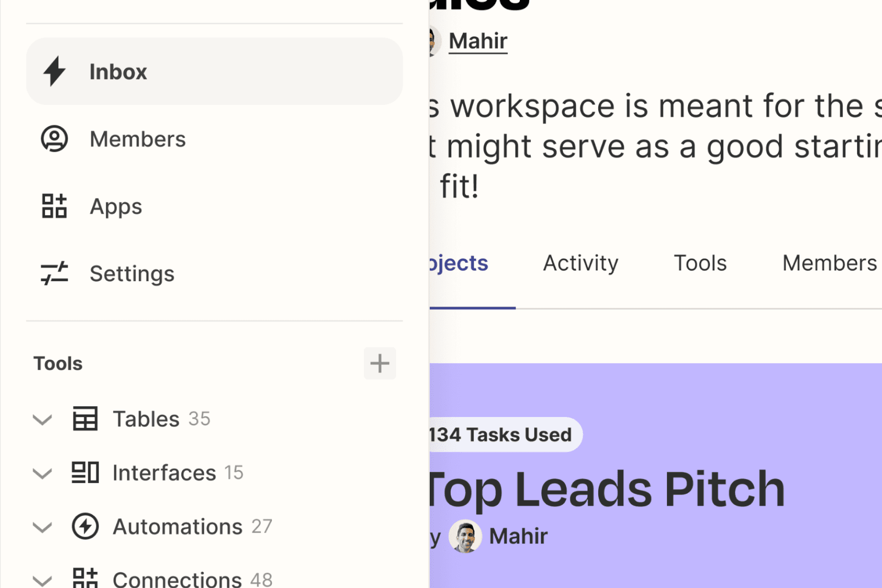882x588 pixels.
Task: Click the Interfaces layout icon
Action: 85,473
